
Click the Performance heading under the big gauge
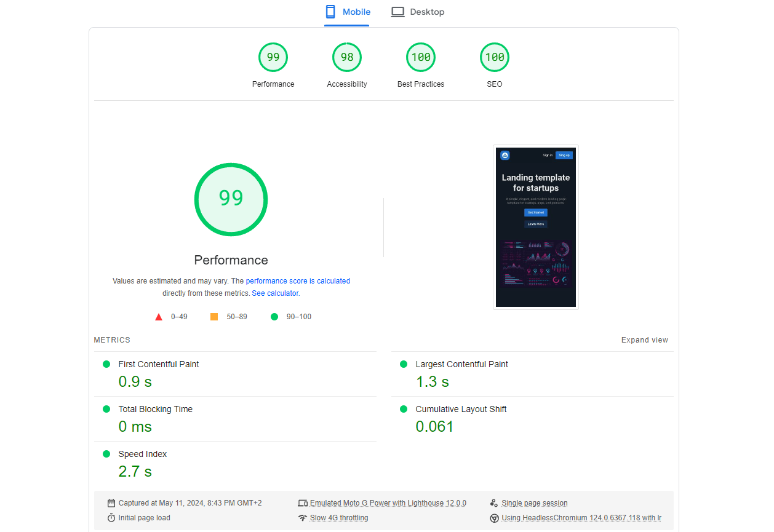click(231, 260)
